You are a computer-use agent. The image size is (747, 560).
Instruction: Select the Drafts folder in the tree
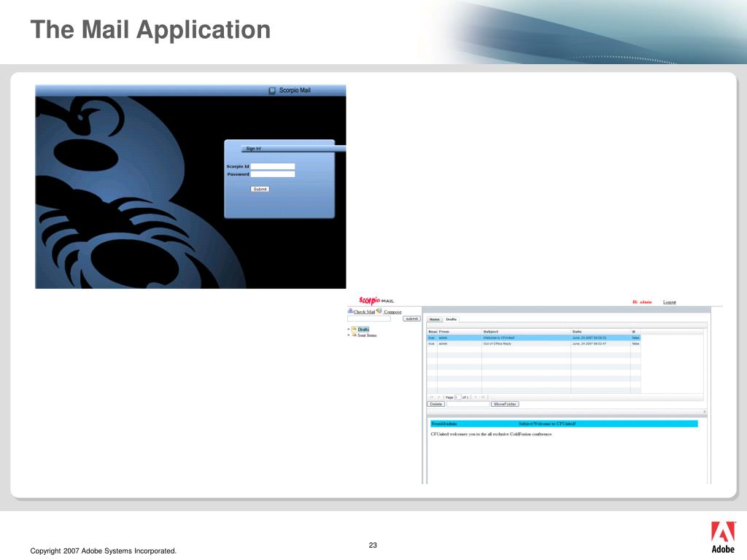(x=363, y=329)
